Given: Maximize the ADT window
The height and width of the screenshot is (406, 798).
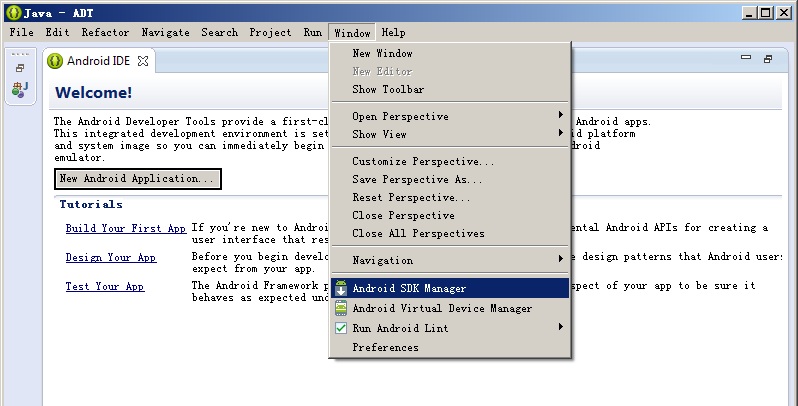Looking at the screenshot, I should (765, 13).
